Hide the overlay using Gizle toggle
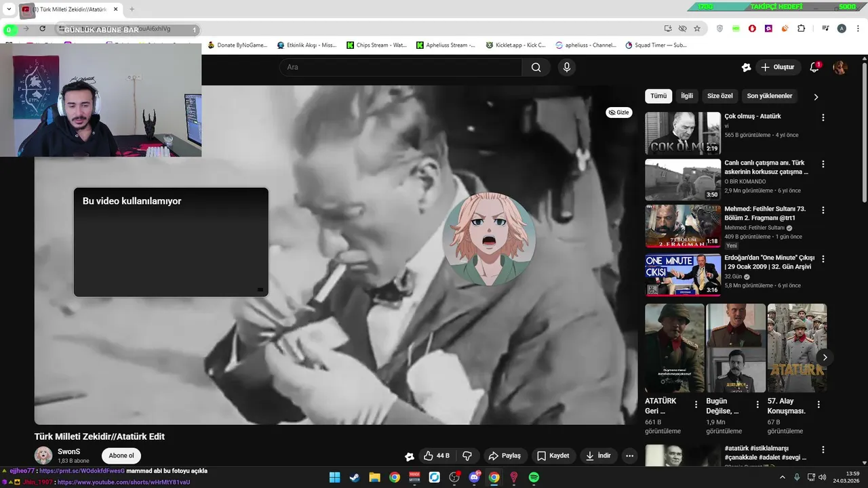Screen dimensions: 868x488 (618, 113)
